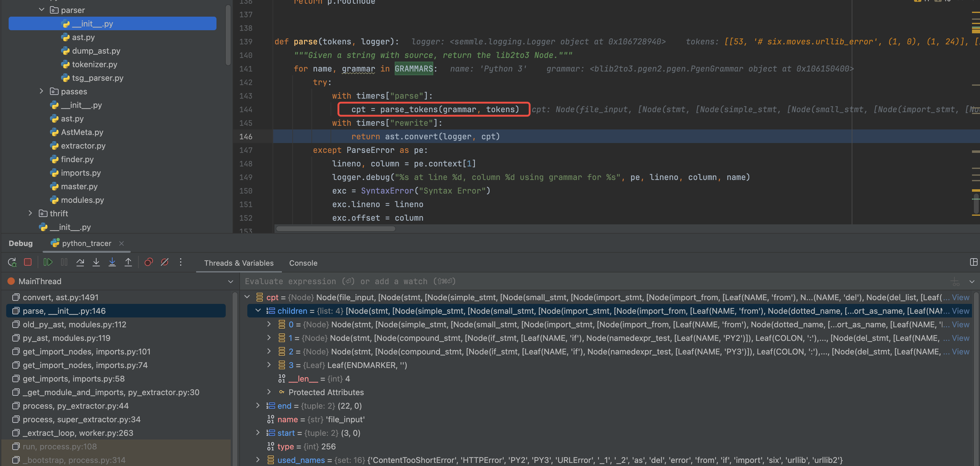This screenshot has width=980, height=466.
Task: Open more debug actions menu
Action: click(181, 262)
